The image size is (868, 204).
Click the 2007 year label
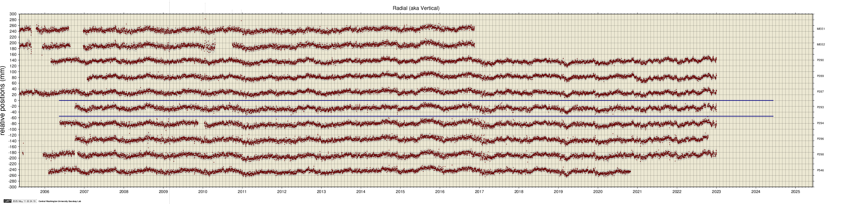coord(84,192)
